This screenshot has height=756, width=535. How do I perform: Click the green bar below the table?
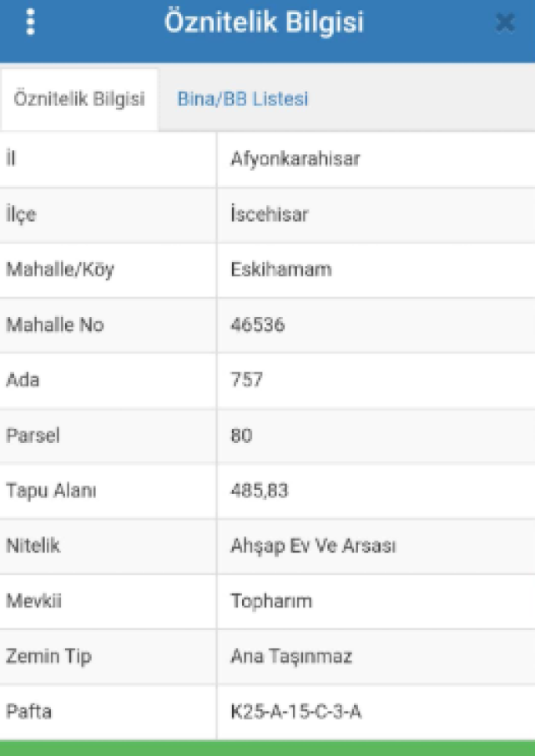[x=267, y=748]
